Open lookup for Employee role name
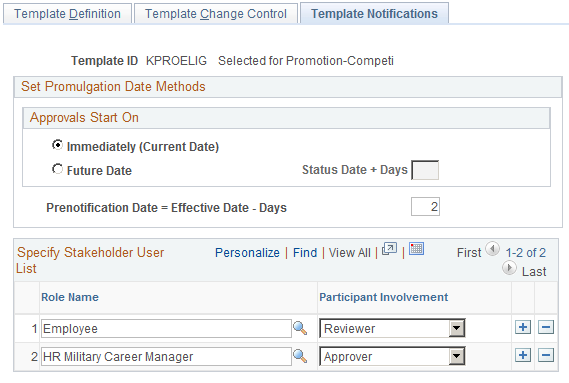The height and width of the screenshot is (383, 569). point(300,328)
